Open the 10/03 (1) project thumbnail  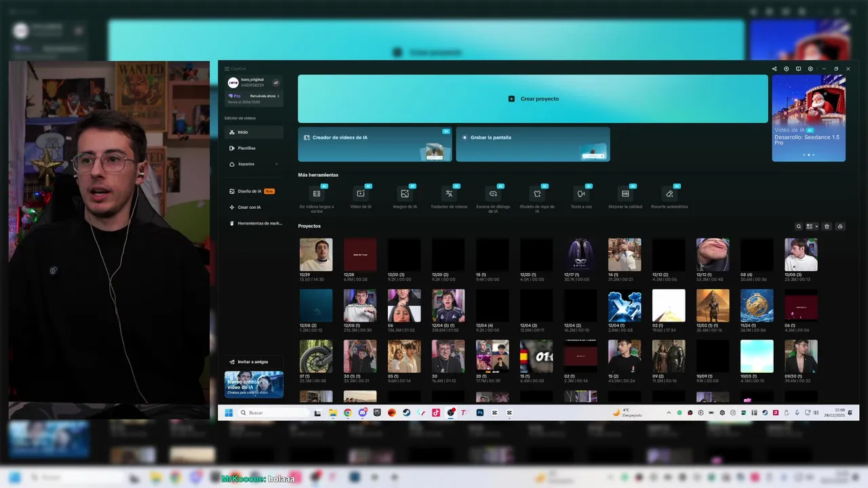pyautogui.click(x=757, y=357)
